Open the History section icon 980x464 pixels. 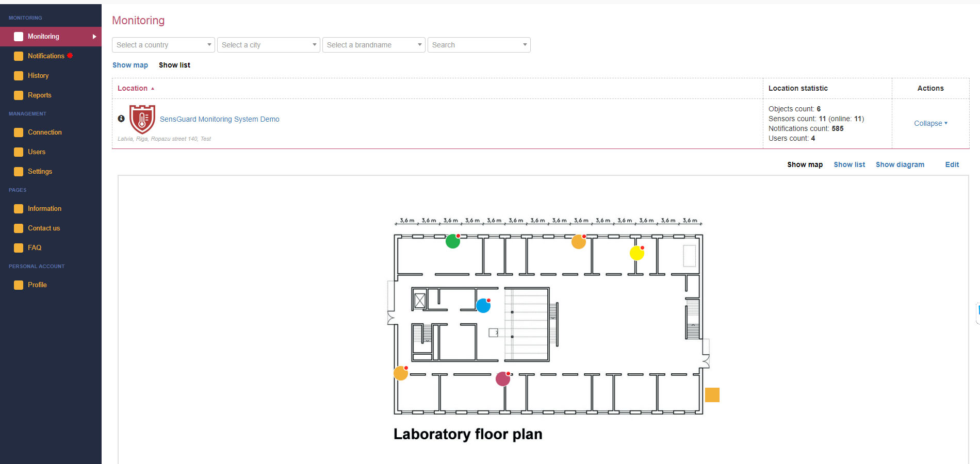(19, 75)
